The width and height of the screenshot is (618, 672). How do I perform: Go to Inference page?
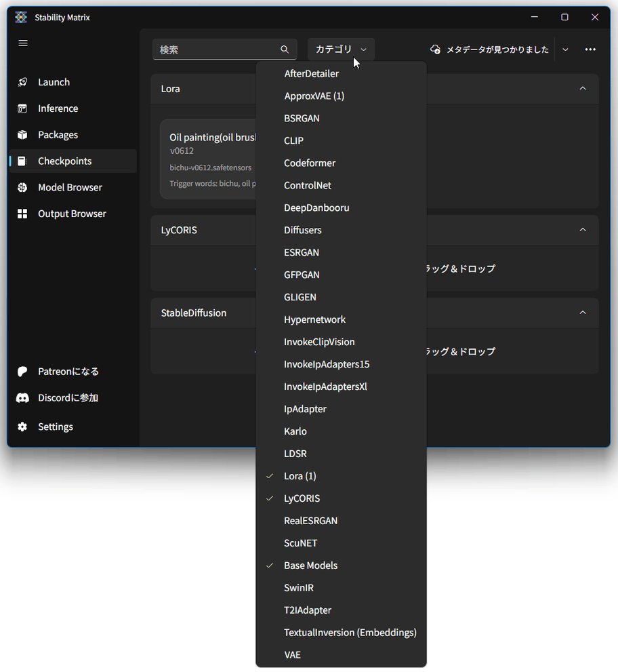[x=73, y=109]
